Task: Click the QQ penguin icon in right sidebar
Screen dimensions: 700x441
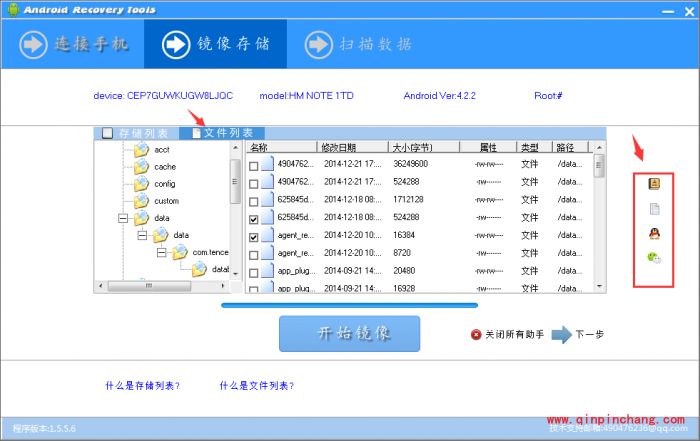Action: [655, 233]
